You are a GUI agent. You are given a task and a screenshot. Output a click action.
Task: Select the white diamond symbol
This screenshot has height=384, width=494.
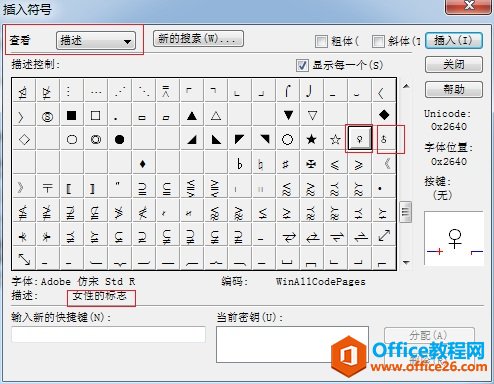click(x=24, y=139)
